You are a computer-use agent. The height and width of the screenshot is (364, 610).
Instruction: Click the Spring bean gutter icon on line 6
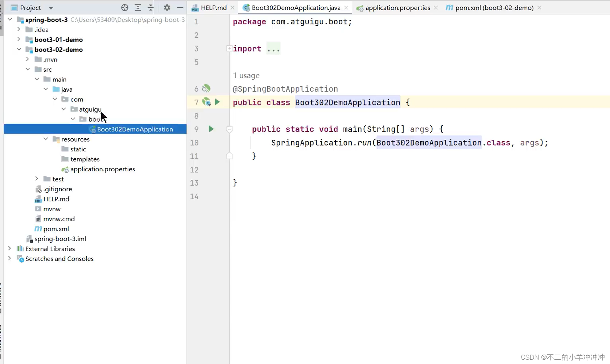206,88
